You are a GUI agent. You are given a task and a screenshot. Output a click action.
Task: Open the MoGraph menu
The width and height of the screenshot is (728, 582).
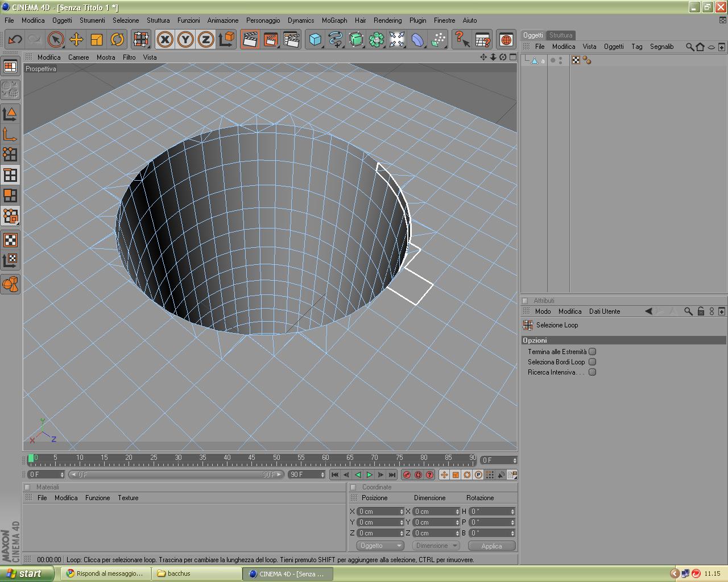tap(334, 20)
